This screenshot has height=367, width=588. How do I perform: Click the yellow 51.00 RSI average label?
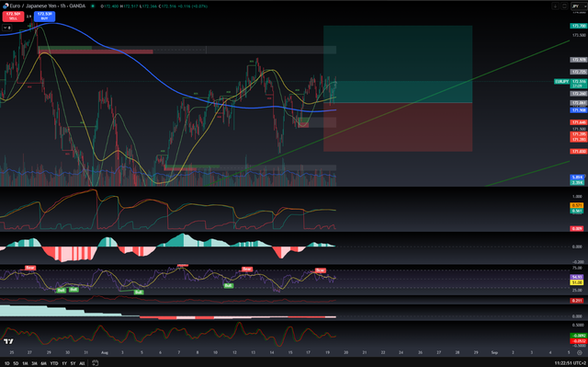pyautogui.click(x=576, y=282)
